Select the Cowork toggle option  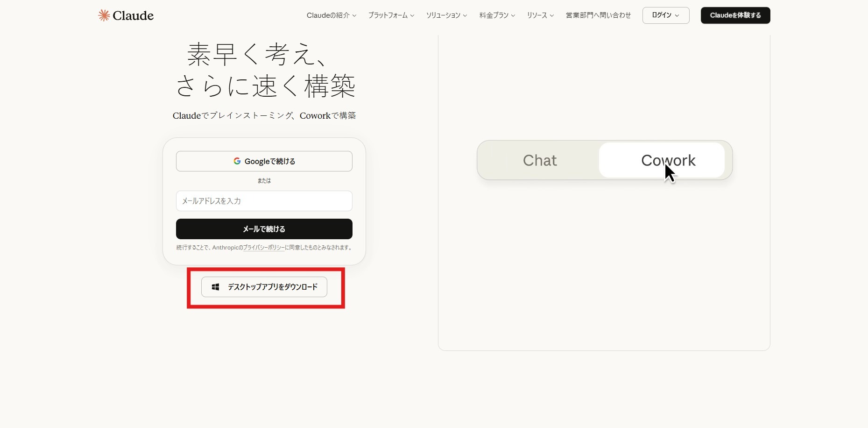(x=668, y=160)
